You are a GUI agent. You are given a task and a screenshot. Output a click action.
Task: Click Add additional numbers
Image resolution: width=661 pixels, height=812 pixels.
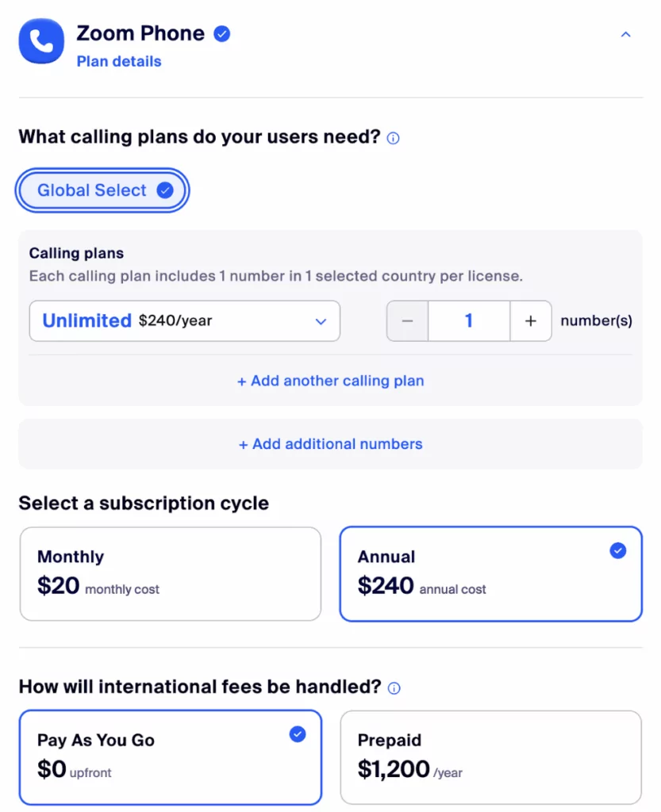click(330, 444)
